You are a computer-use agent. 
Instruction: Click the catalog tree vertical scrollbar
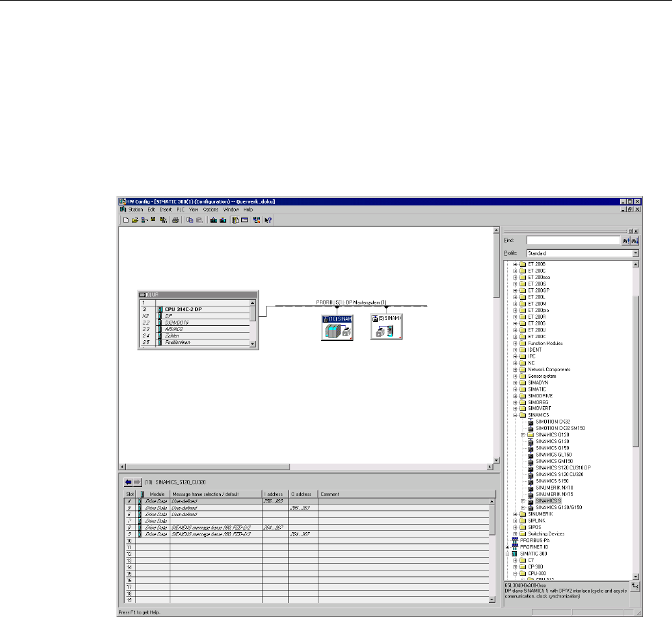point(636,420)
